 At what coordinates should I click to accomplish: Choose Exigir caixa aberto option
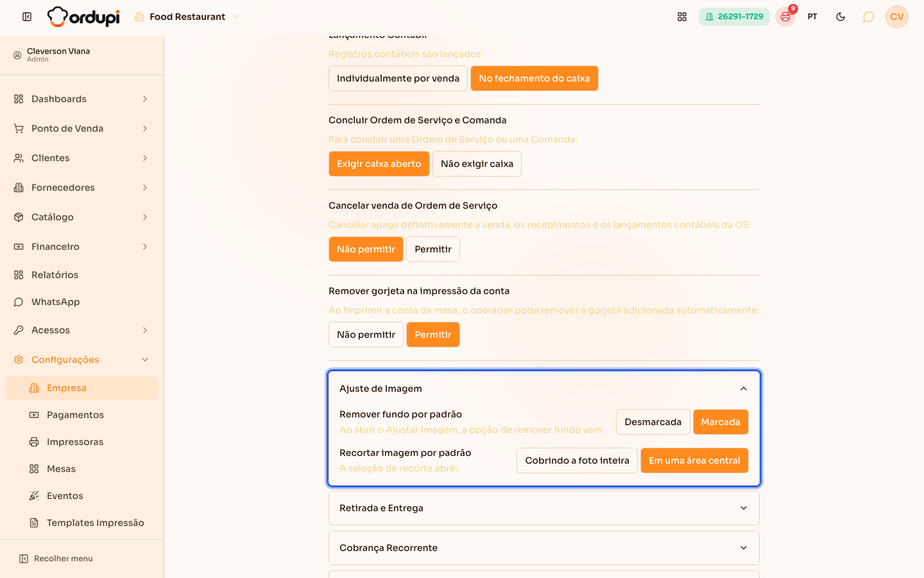tap(379, 164)
